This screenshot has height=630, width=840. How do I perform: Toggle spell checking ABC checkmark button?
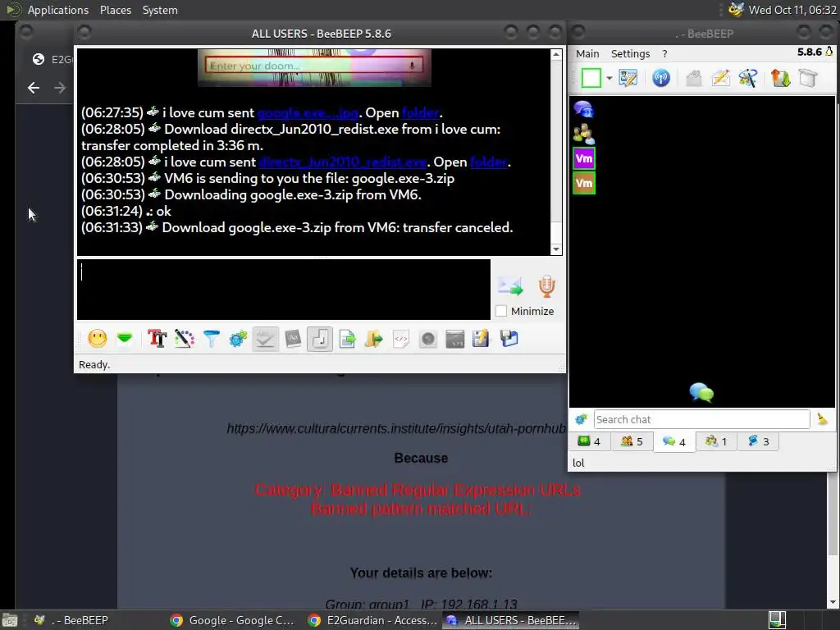point(266,339)
